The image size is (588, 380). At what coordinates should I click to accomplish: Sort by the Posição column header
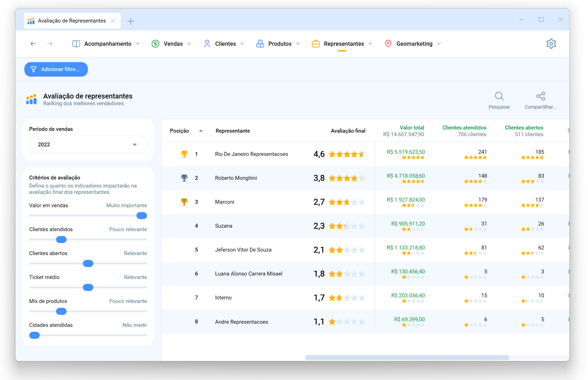point(179,131)
